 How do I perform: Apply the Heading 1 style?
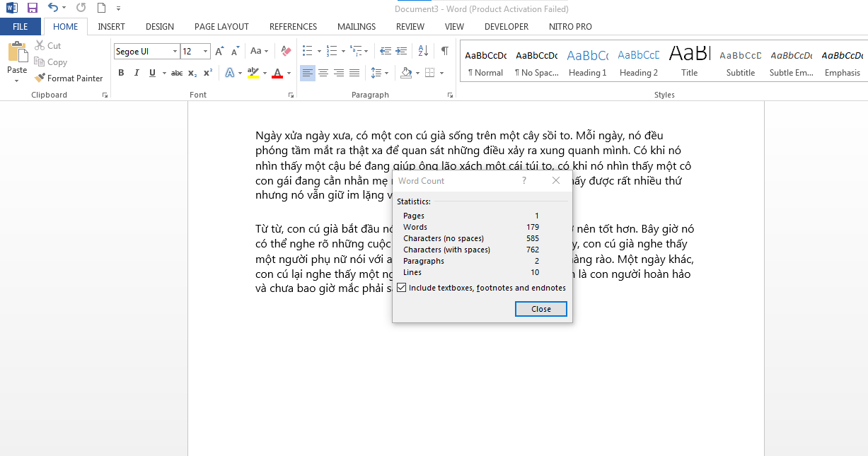[587, 62]
